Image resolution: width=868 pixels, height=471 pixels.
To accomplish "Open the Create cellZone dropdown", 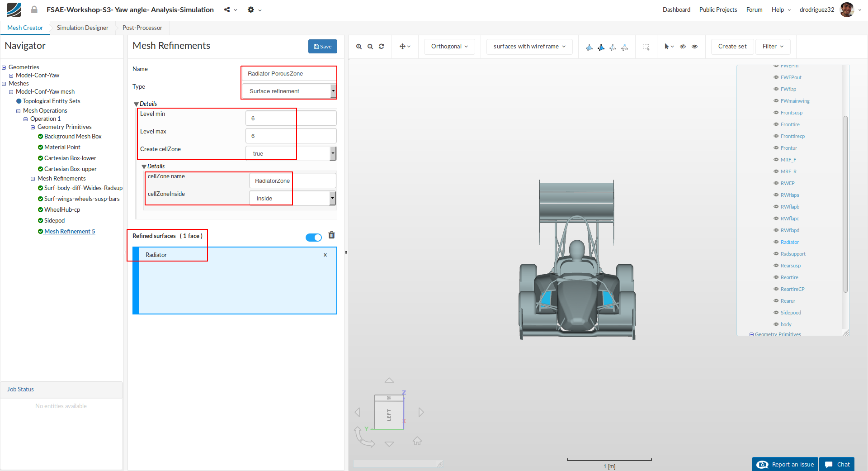I will [291, 153].
